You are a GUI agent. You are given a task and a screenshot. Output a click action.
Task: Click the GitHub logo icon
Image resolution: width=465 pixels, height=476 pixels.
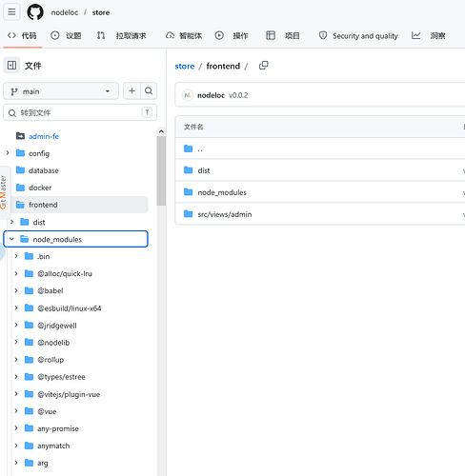pos(35,12)
